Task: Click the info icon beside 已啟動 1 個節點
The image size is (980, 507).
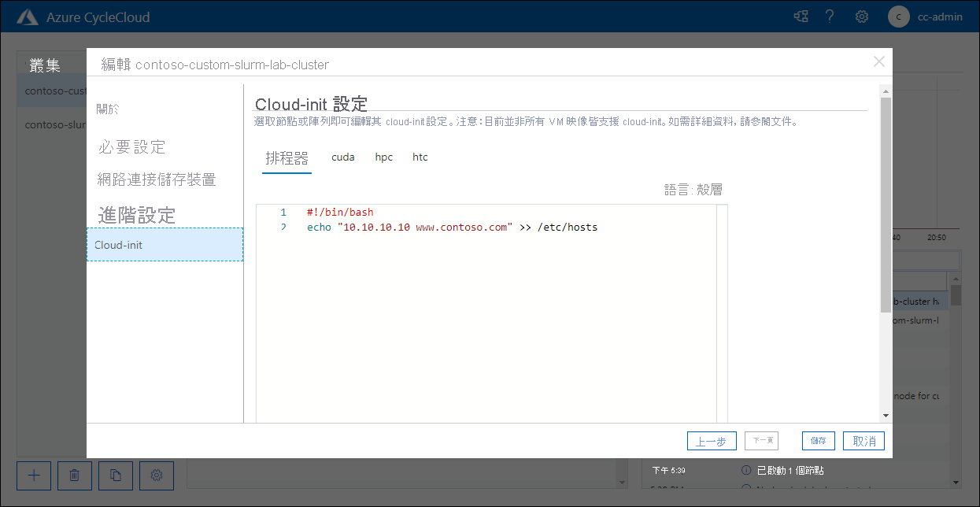Action: click(745, 470)
